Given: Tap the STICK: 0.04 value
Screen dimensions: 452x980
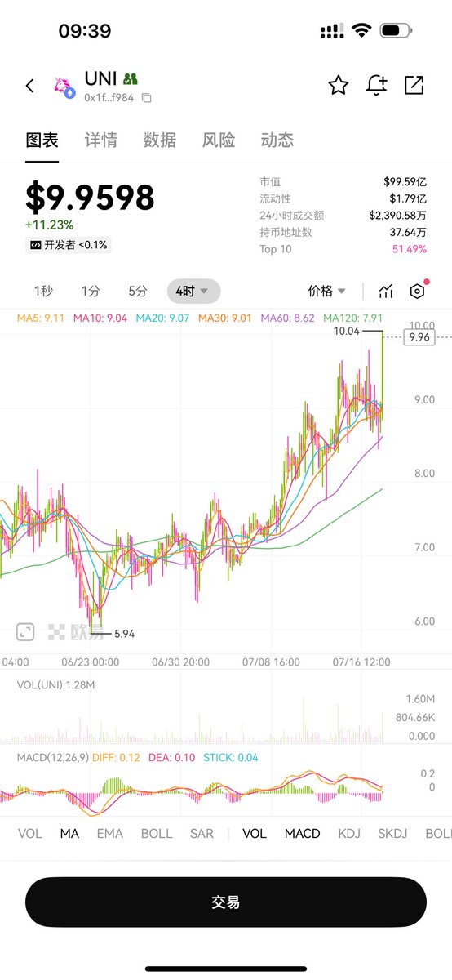Looking at the screenshot, I should 231,757.
